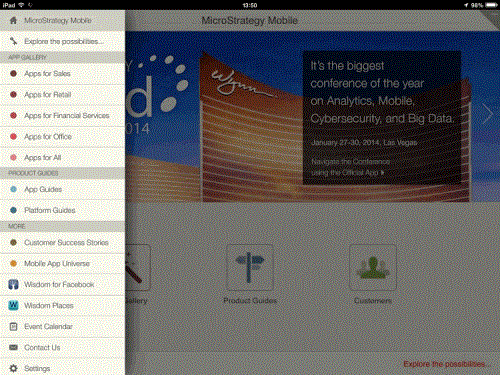Click the blue dot for App Guides

click(13, 189)
